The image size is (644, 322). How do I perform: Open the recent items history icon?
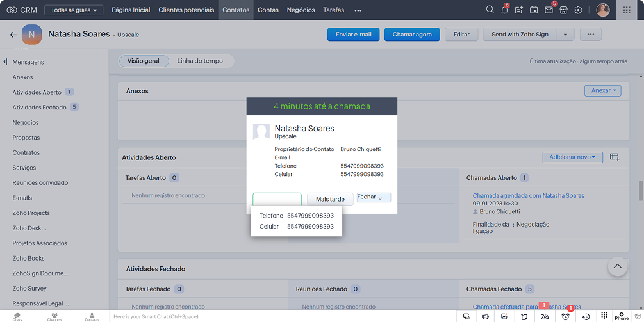(586, 316)
